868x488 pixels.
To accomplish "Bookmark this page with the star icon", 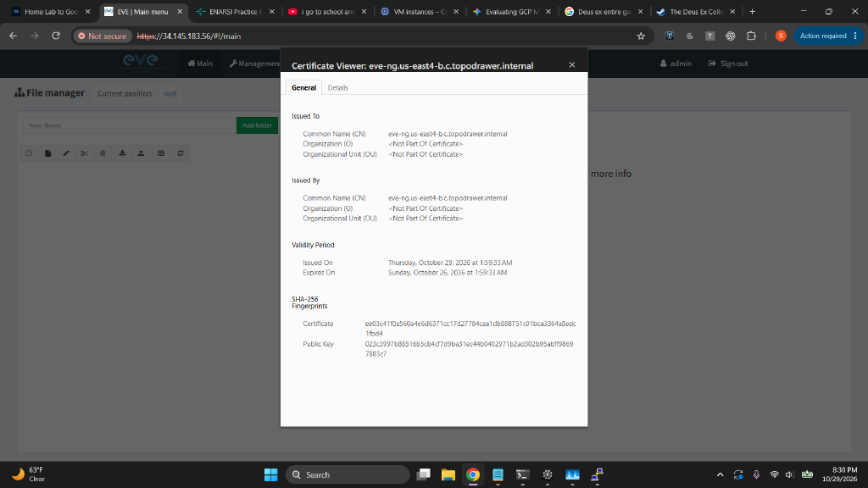I will click(x=641, y=36).
